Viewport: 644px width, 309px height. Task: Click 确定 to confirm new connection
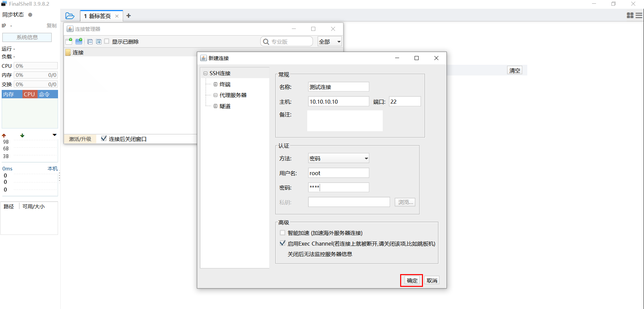click(412, 280)
